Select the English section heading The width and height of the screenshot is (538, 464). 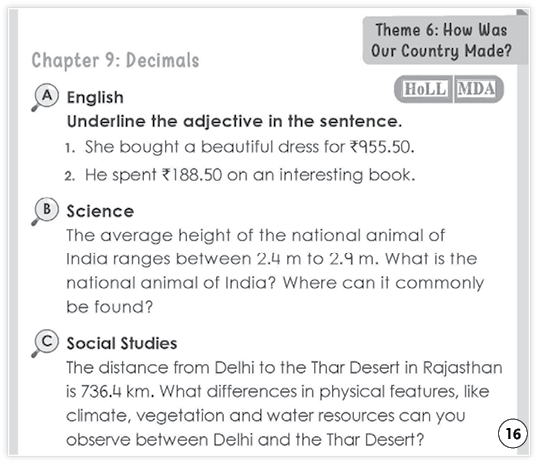95,97
